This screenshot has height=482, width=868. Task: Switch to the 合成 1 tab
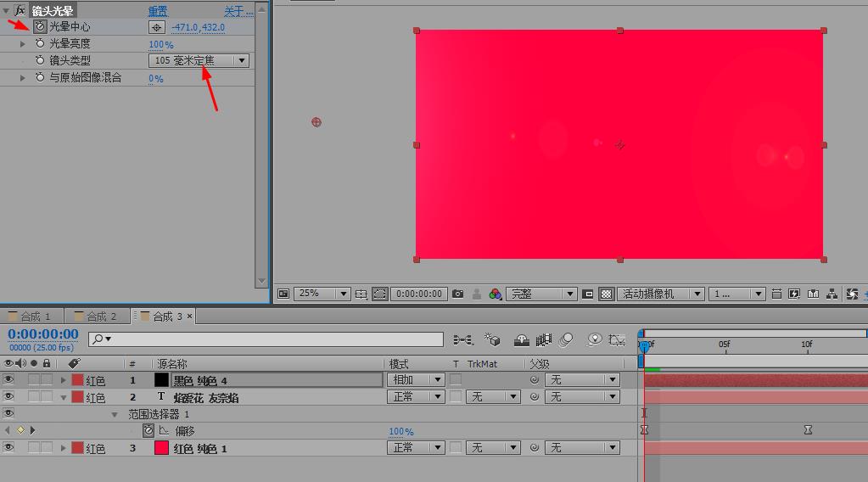[x=34, y=317]
